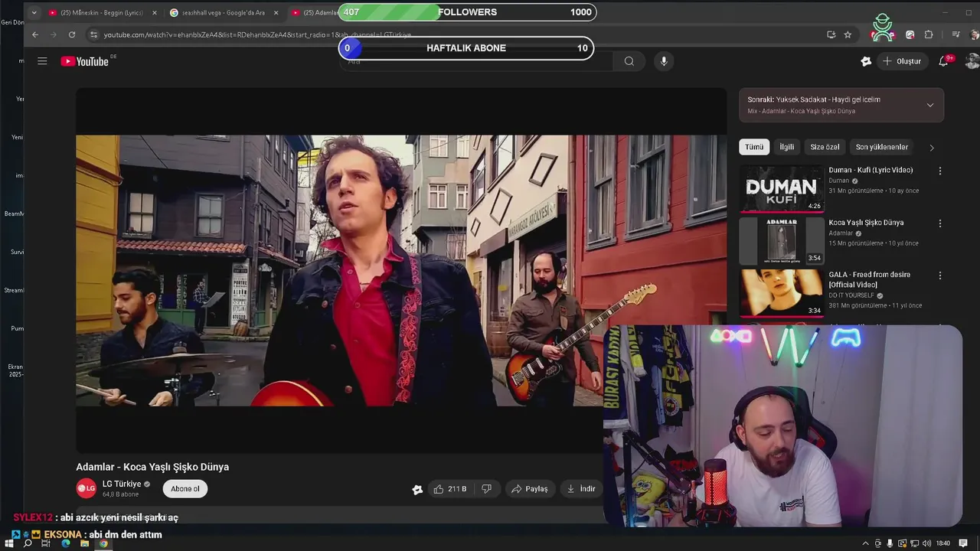Click the Paylaş share button
This screenshot has height=551, width=980.
(x=529, y=489)
